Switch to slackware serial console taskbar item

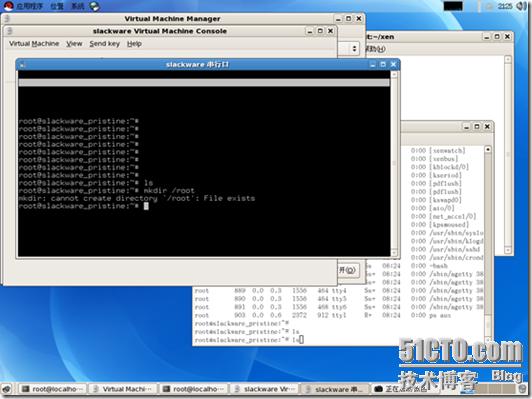335,389
